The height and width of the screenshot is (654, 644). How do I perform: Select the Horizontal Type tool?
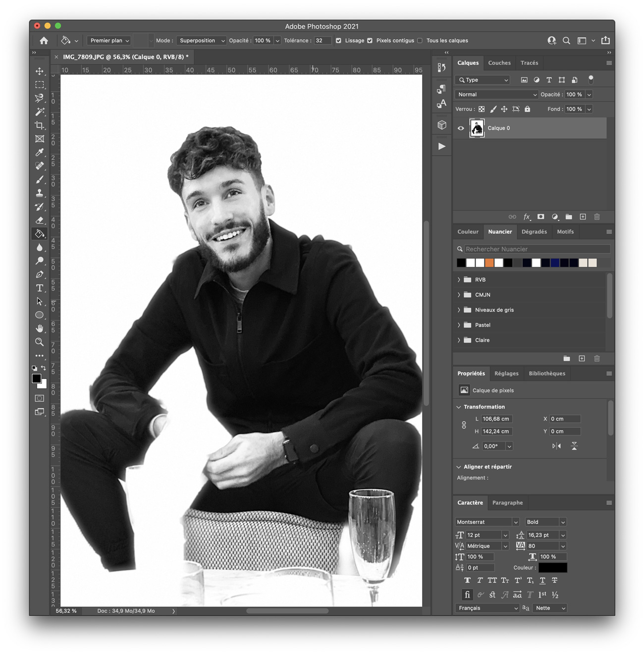coord(40,288)
